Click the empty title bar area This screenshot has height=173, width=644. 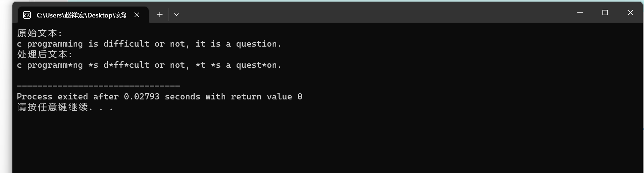pos(364,13)
